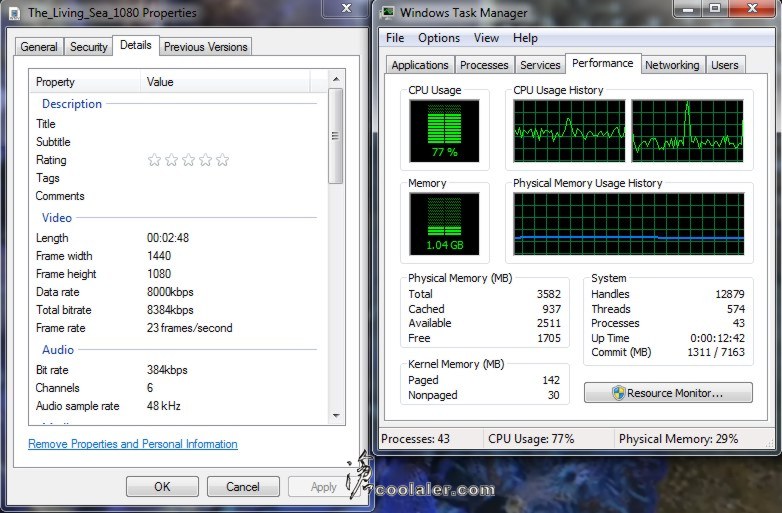This screenshot has width=782, height=513.
Task: Open the Applications tab in Task Manager
Action: tap(419, 65)
